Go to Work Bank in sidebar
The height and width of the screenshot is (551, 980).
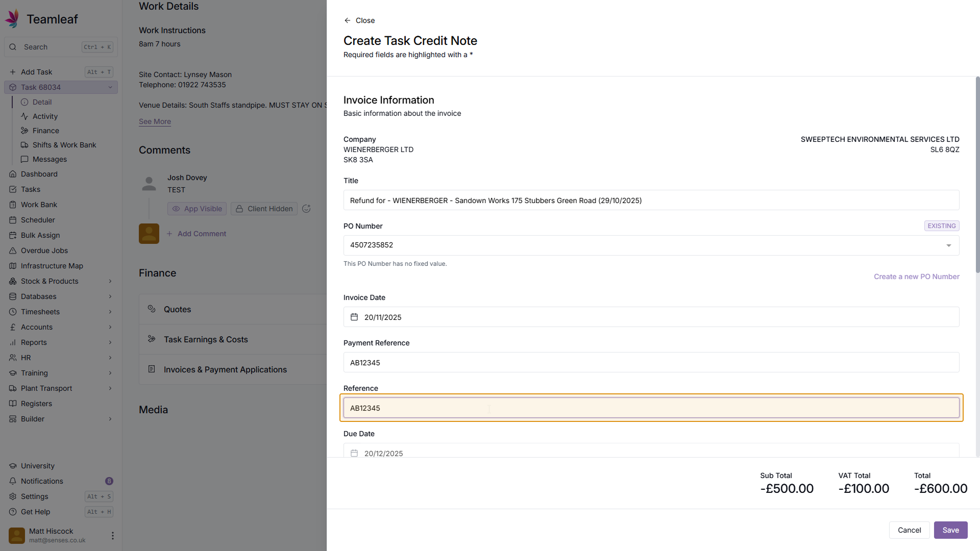click(39, 205)
